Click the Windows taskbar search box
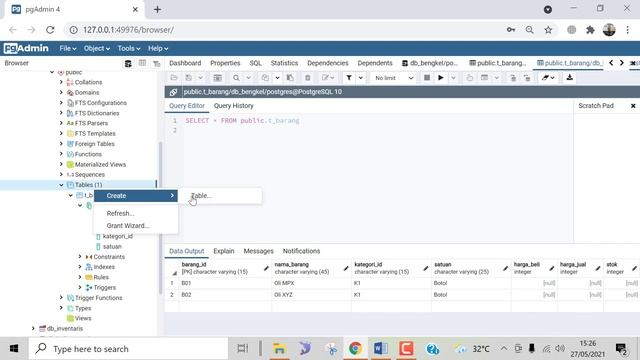 [x=128, y=349]
